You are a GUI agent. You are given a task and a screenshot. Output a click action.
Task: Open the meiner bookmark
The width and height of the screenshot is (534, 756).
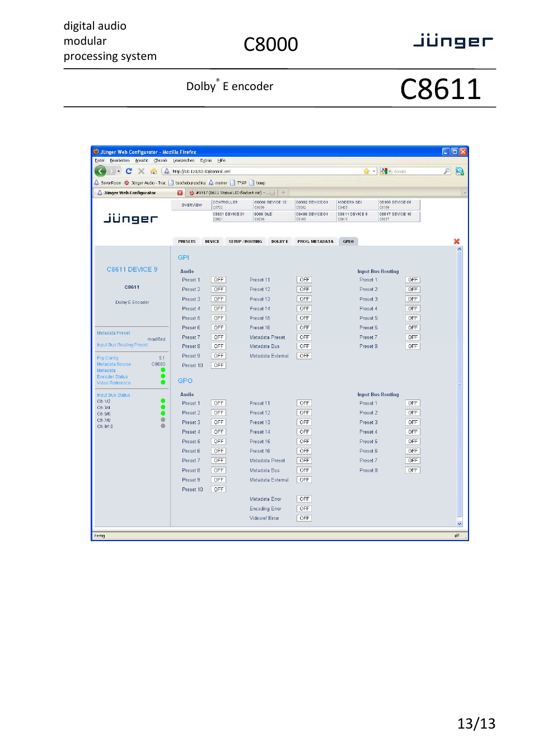coord(218,183)
